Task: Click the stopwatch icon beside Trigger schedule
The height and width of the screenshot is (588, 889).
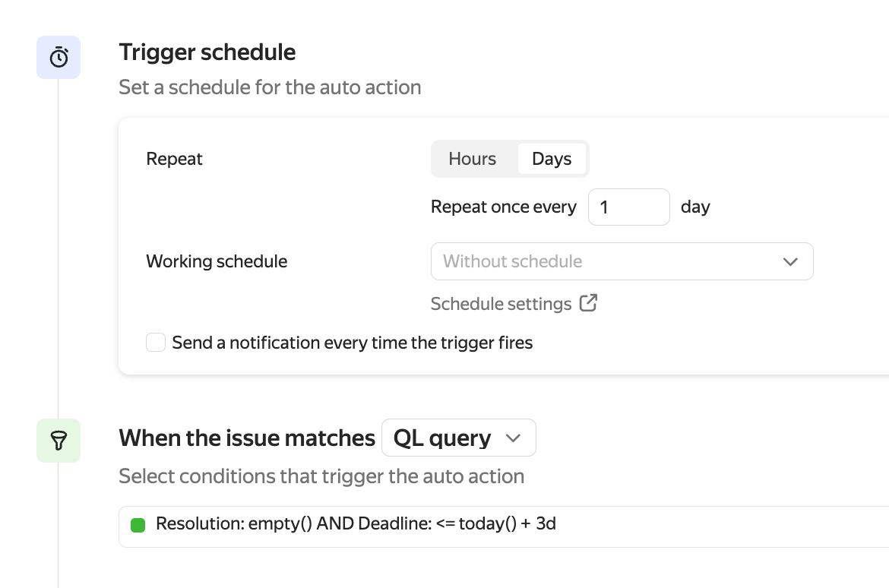Action: pos(59,58)
